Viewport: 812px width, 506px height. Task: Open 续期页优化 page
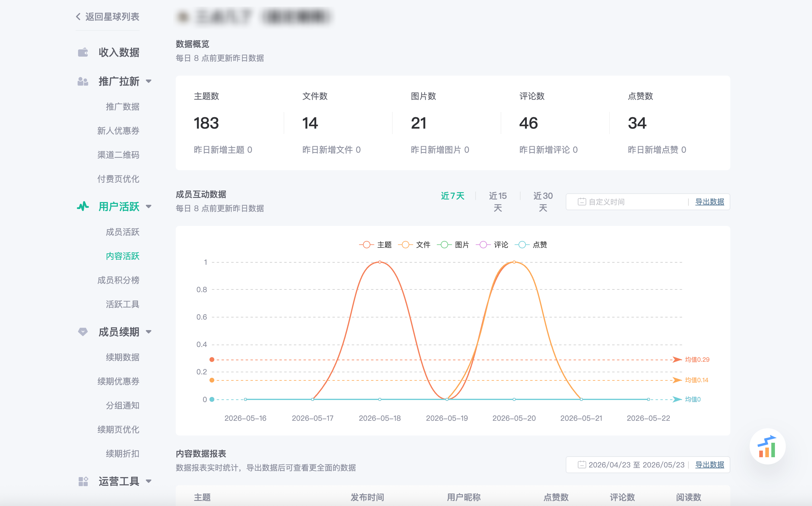coord(118,430)
